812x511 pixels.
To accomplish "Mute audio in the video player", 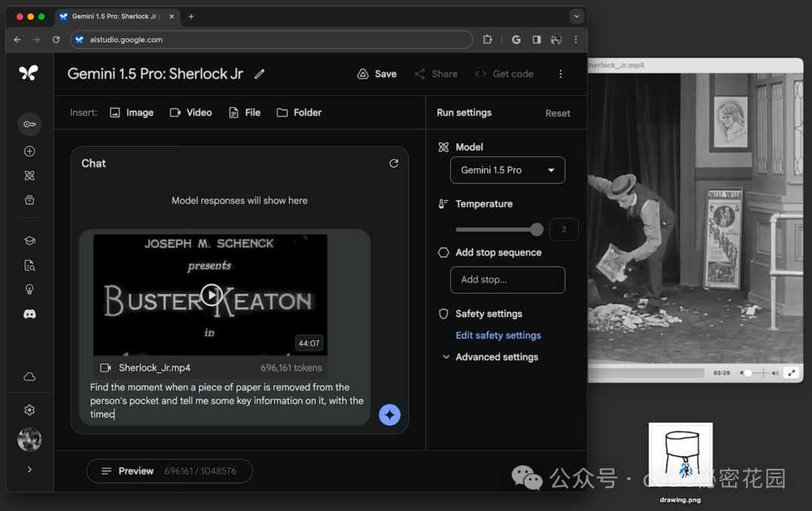I will pos(741,373).
